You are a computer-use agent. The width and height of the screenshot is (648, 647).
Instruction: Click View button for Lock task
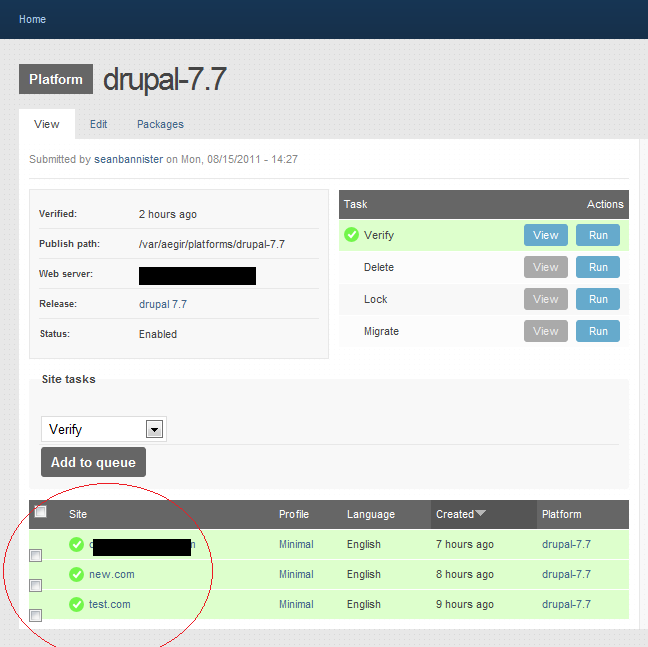coord(546,299)
